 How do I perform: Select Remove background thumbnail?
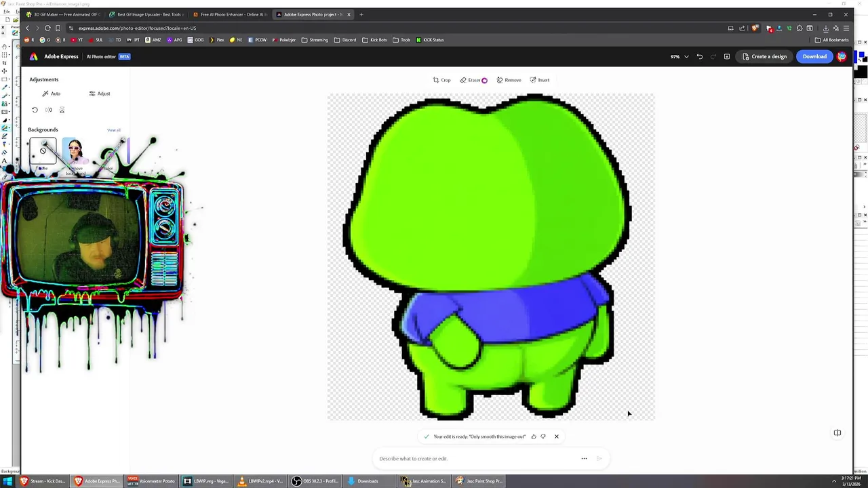coord(75,150)
